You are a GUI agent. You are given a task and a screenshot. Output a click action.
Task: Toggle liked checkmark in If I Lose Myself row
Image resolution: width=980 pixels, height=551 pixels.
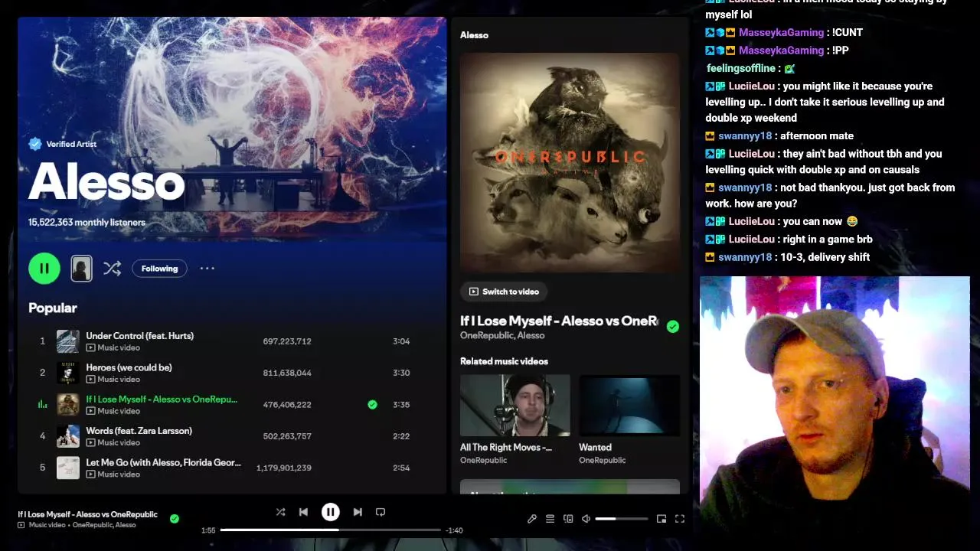coord(372,404)
